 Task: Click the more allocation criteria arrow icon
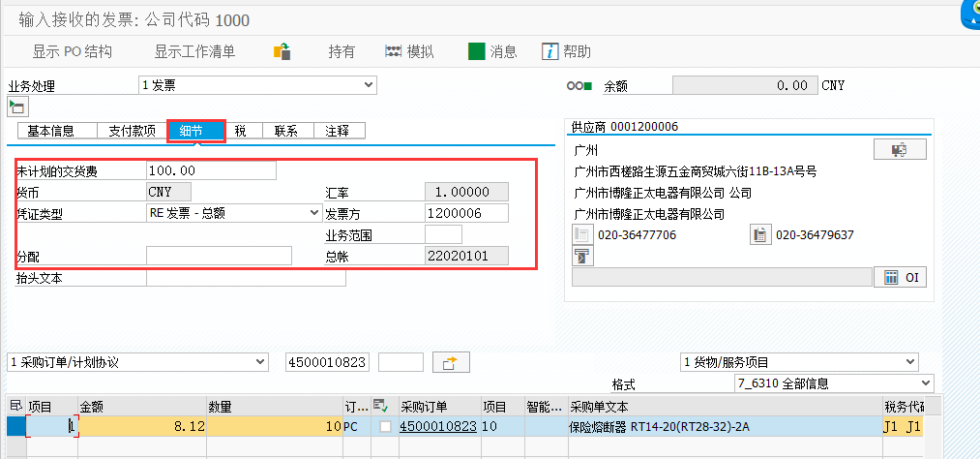[450, 362]
